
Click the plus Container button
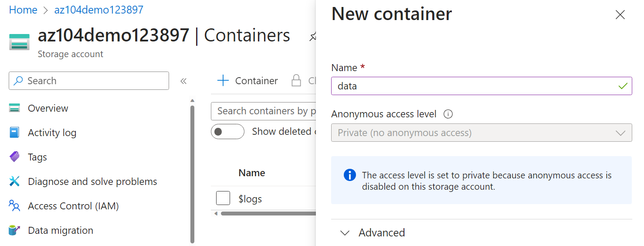click(x=247, y=81)
